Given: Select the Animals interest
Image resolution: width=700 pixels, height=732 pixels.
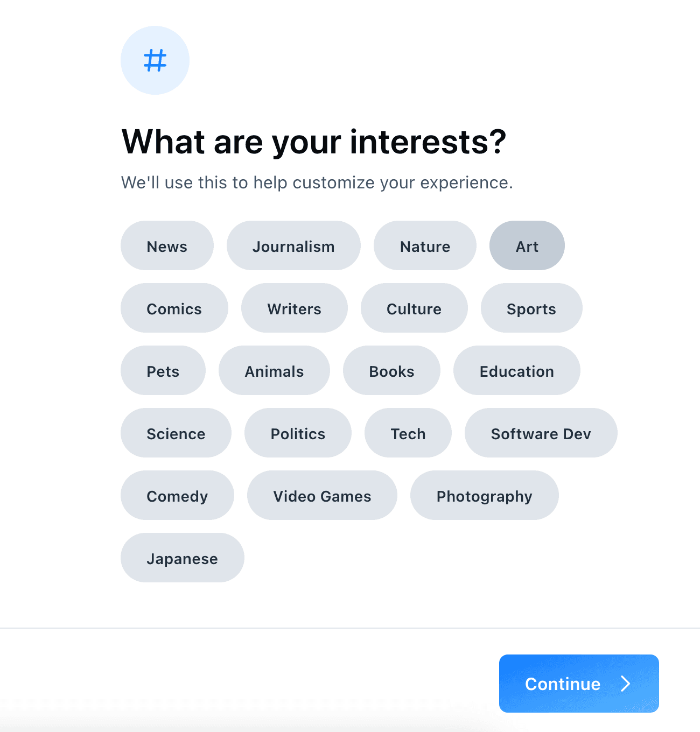Looking at the screenshot, I should 274,371.
